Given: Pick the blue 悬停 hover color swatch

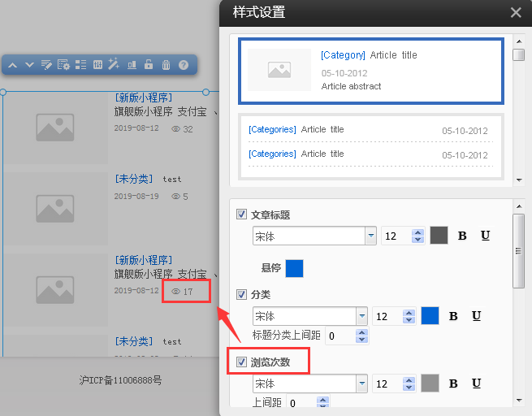Looking at the screenshot, I should point(294,267).
